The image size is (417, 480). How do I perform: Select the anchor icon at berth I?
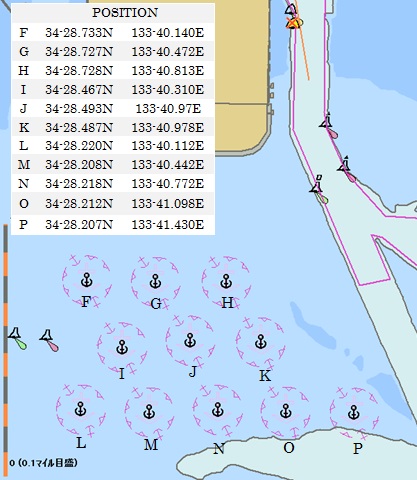[x=122, y=347]
